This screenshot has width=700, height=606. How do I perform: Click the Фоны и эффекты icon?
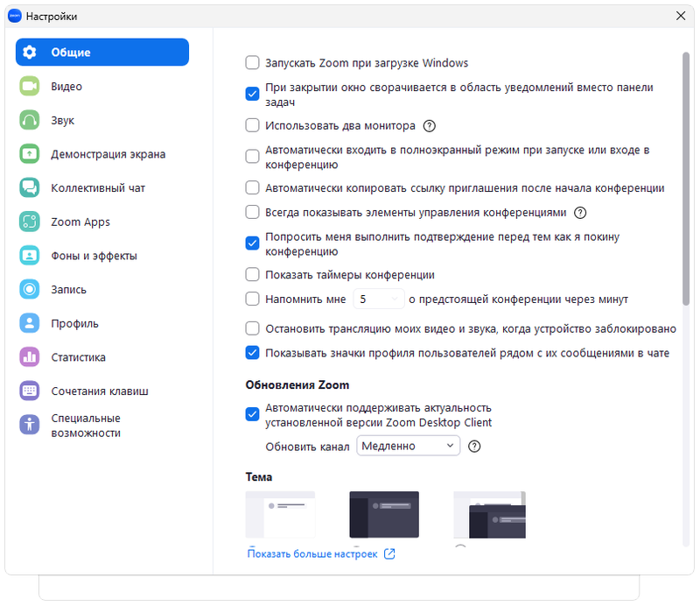coord(30,256)
